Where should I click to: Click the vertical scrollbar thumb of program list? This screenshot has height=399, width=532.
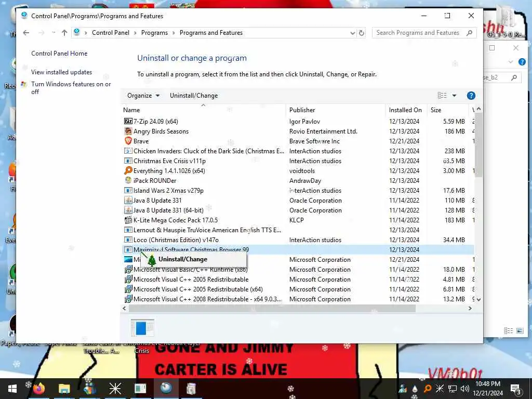(x=478, y=146)
